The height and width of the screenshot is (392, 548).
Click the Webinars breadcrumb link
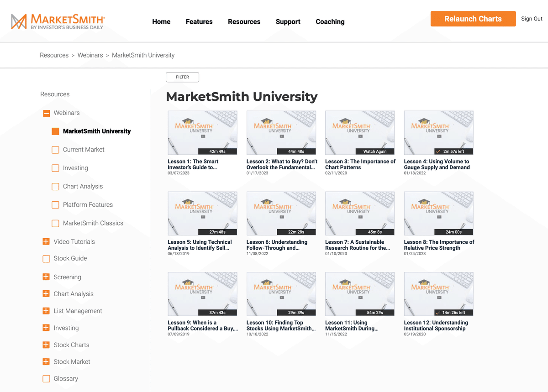(x=90, y=55)
